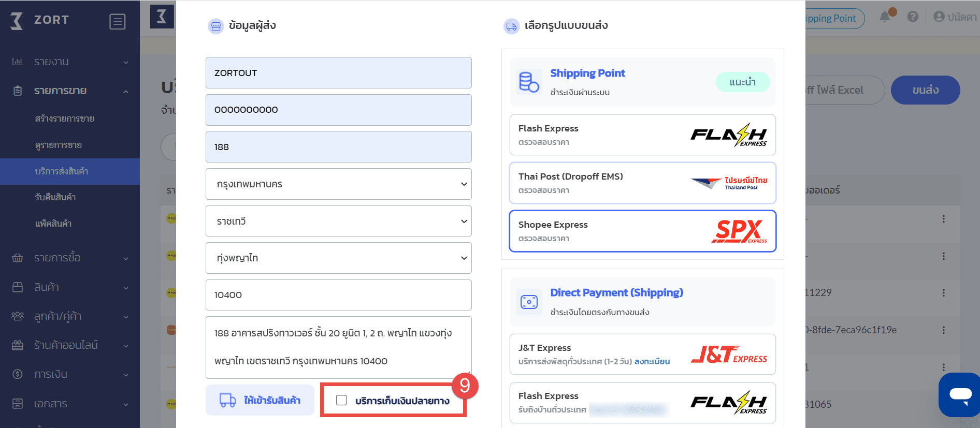Expand the ลูกค้า/คู่ค้า menu
The height and width of the screenshot is (428, 980).
(x=70, y=316)
